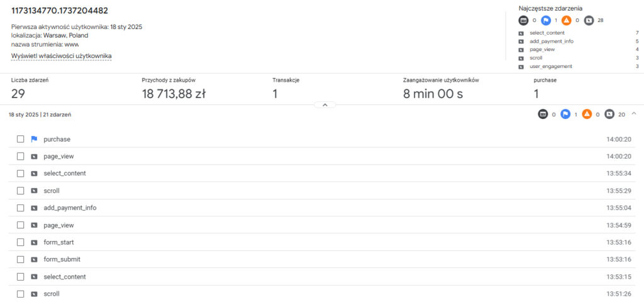Check the purchase event checkbox
The height and width of the screenshot is (302, 644).
coord(21,139)
